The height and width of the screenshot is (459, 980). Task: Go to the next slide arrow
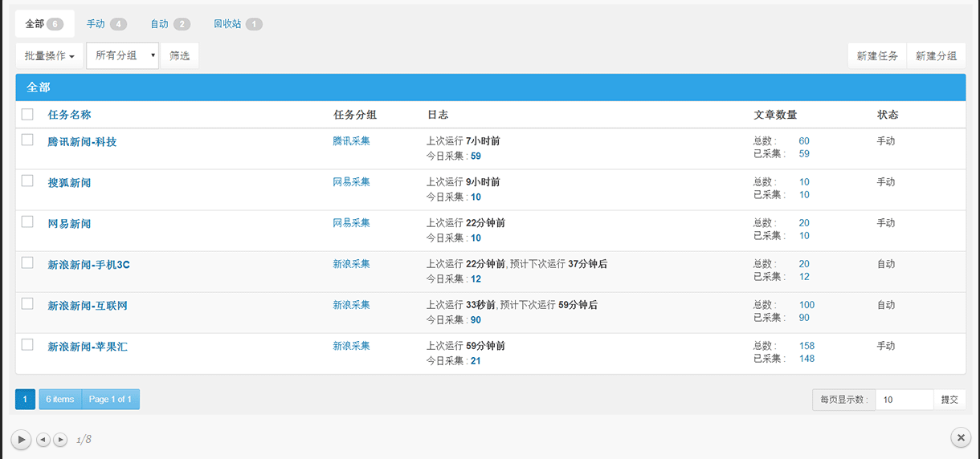[60, 440]
